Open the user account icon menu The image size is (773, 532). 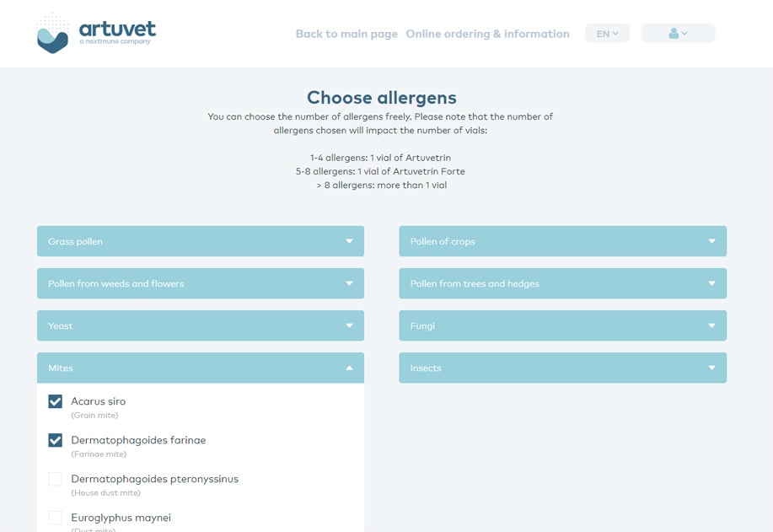678,34
